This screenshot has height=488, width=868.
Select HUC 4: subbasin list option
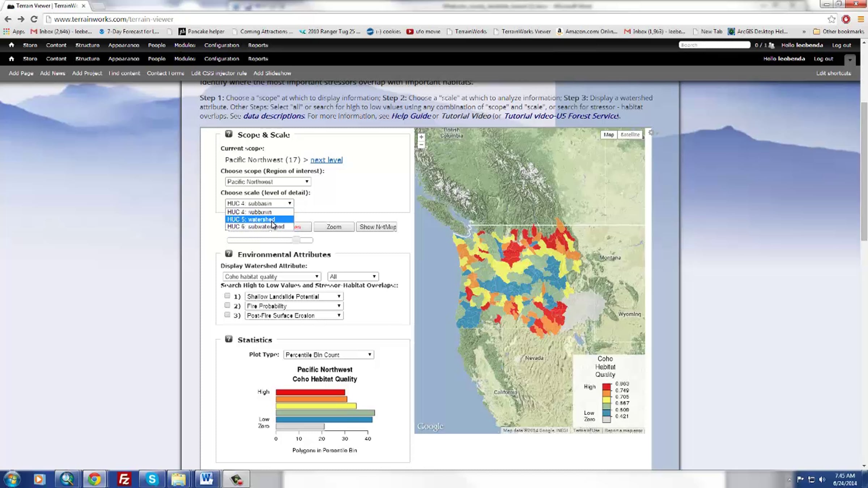tap(259, 212)
